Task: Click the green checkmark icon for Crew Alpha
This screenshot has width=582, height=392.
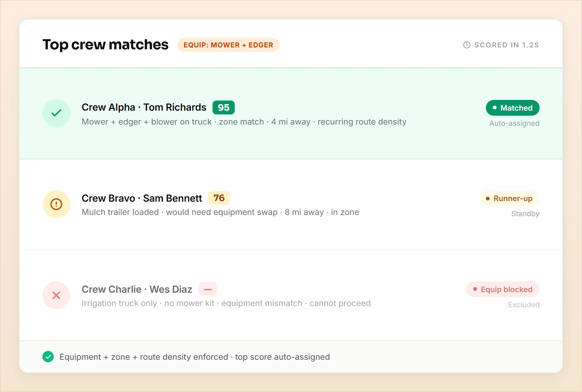Action: 56,113
